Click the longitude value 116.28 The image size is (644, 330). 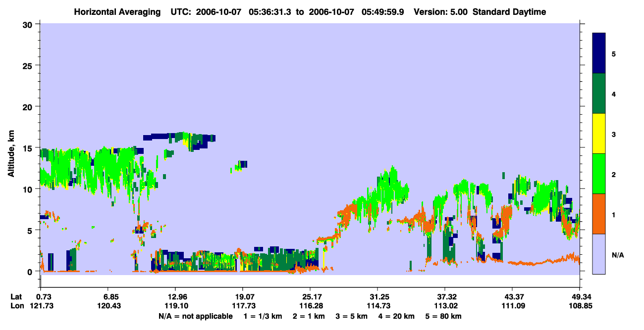310,306
